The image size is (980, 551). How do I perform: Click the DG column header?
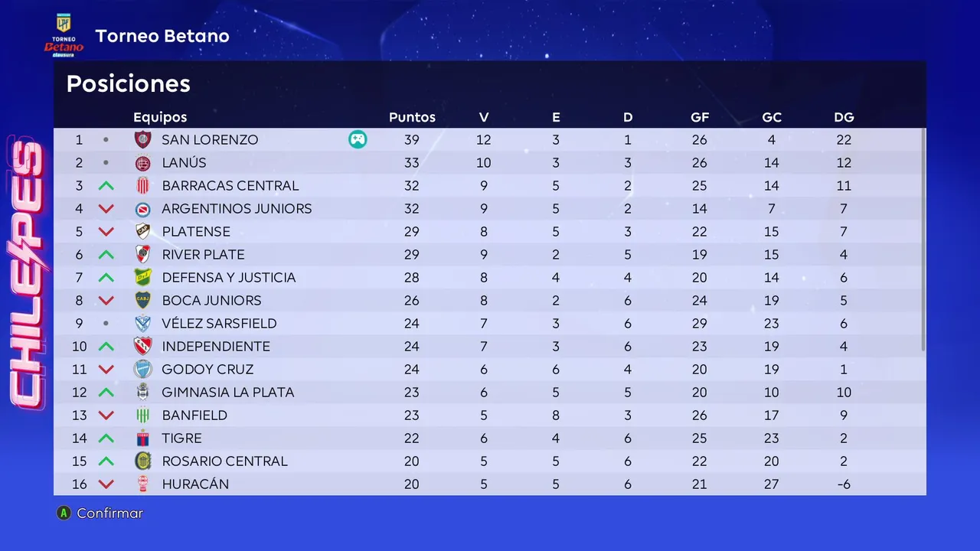point(844,117)
